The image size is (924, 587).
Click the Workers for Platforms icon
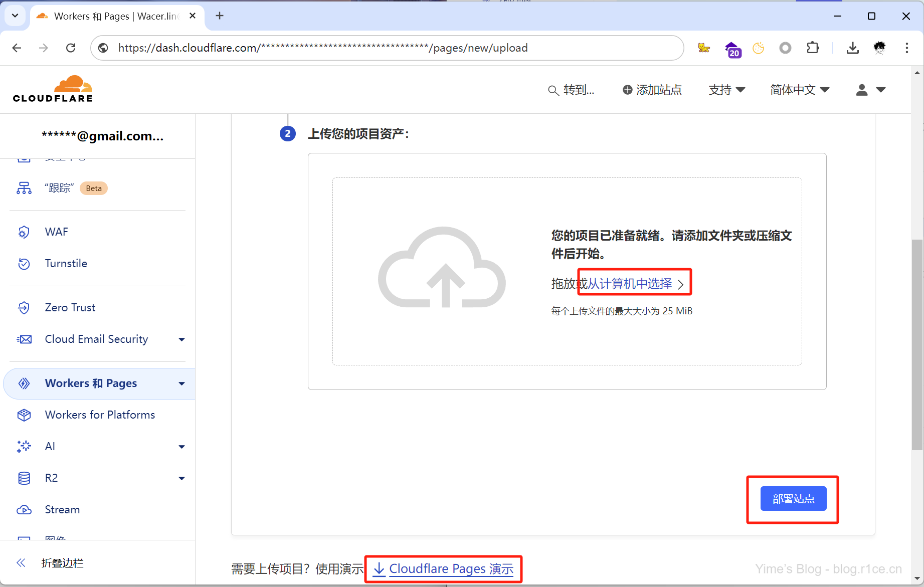24,415
